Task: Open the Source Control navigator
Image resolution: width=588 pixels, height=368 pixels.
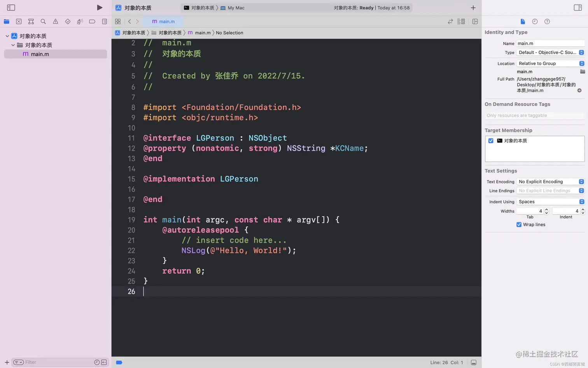Action: click(19, 21)
